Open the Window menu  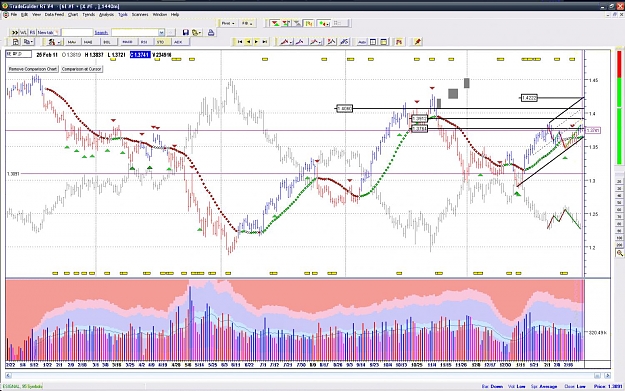(x=160, y=14)
